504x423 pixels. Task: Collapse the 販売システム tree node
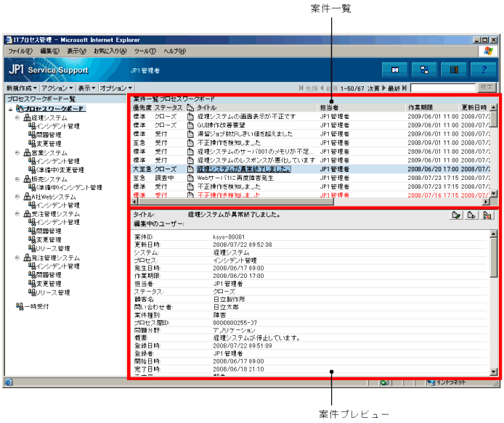point(17,179)
